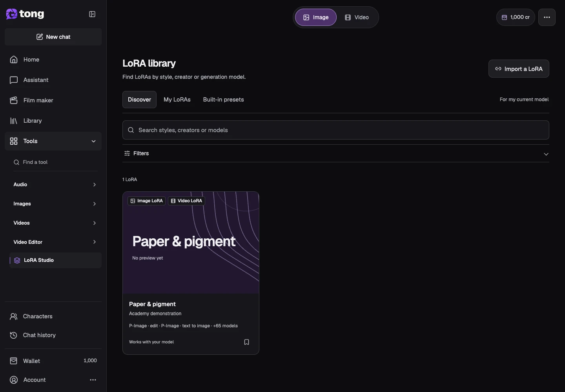Switch to the My LoRAs tab
565x392 pixels.
tap(177, 100)
